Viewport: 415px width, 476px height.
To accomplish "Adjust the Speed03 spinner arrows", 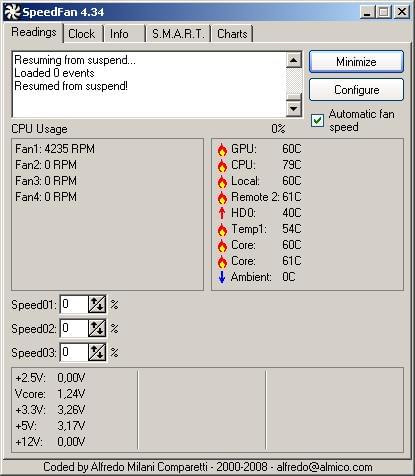I will click(x=97, y=352).
